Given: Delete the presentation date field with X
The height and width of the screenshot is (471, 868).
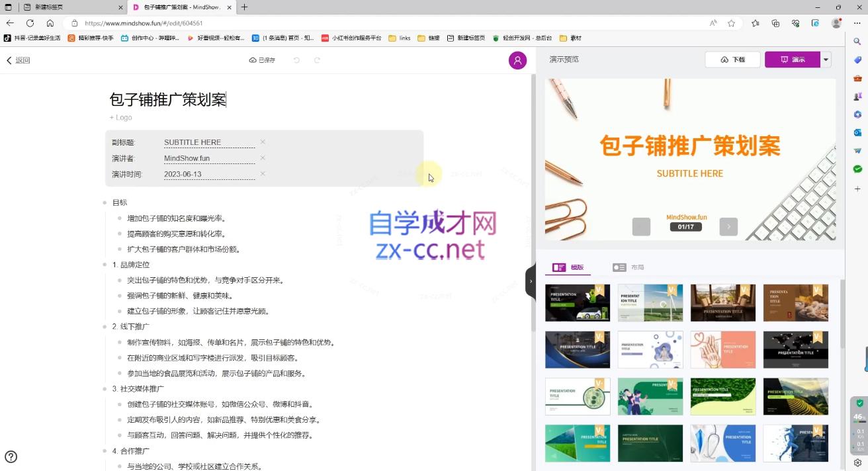Looking at the screenshot, I should (x=263, y=174).
